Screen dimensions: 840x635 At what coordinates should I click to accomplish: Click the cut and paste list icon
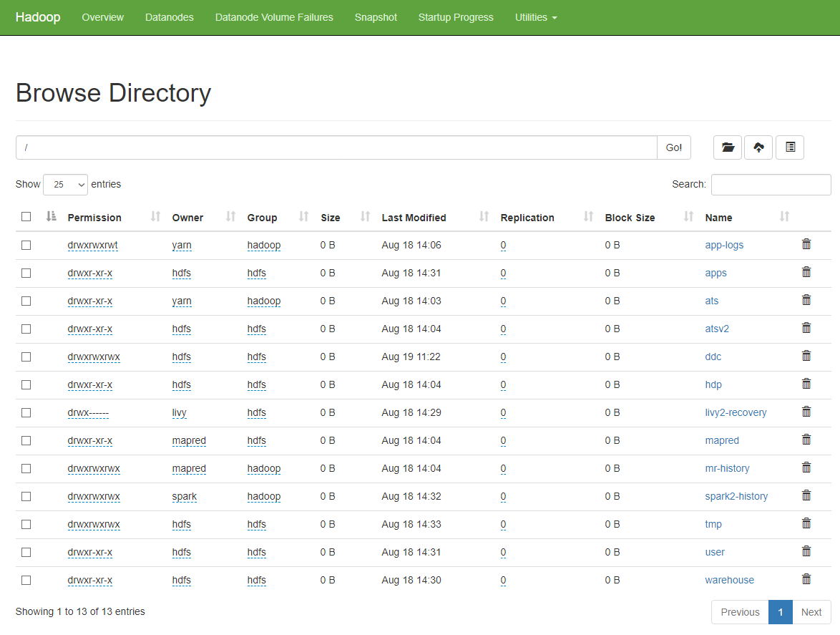[x=790, y=147]
